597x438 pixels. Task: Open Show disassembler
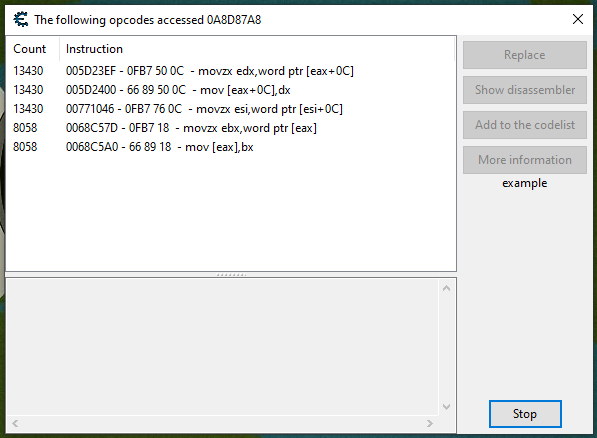coord(525,90)
